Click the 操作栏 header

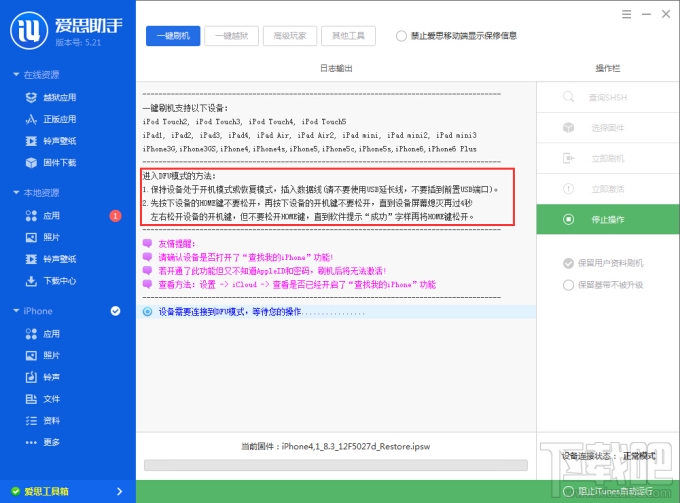(x=608, y=68)
